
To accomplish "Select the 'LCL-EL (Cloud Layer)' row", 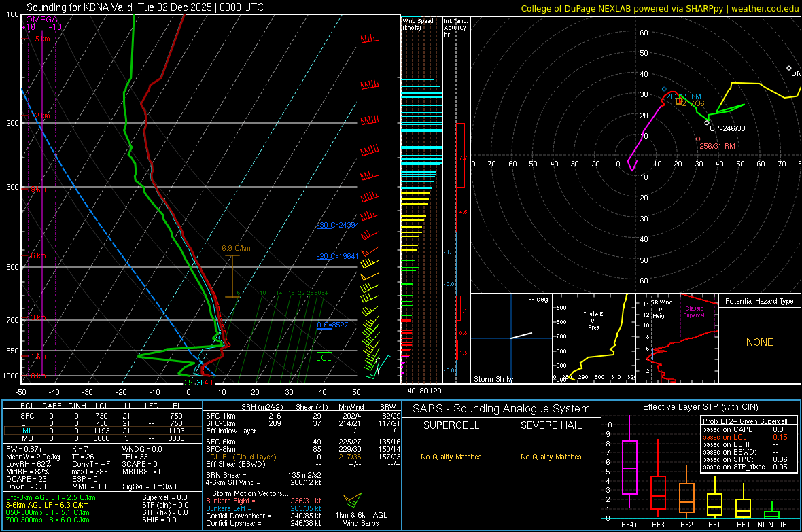I will (303, 457).
